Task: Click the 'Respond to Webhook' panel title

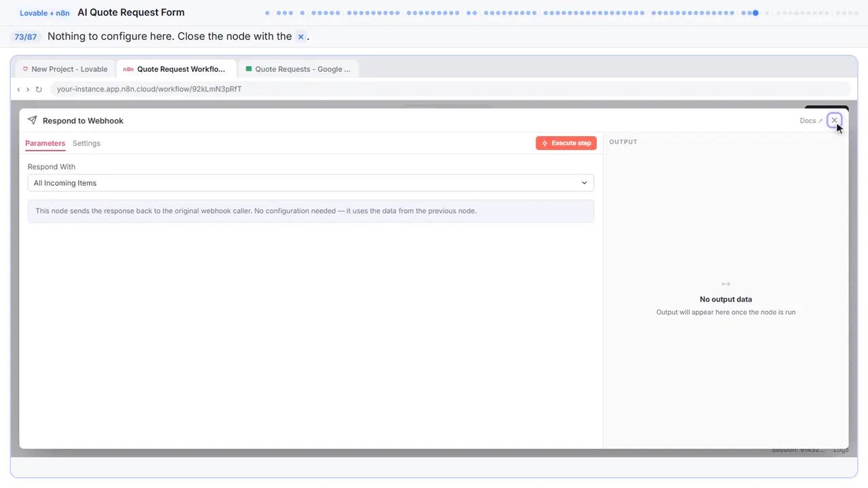Action: click(83, 121)
